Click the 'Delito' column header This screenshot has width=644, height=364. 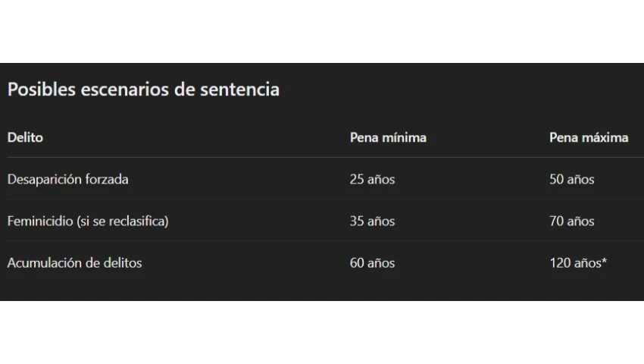tap(25, 138)
